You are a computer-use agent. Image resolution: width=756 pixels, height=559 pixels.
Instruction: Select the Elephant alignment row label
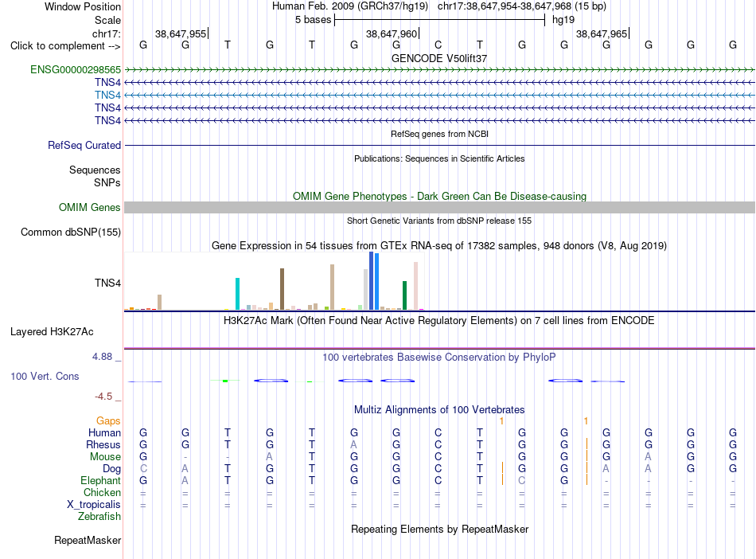tap(101, 480)
